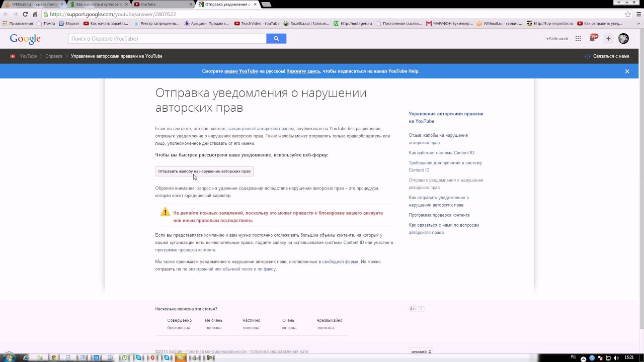Open TeachVideo - YouTube bookmark
Image resolution: width=644 pixels, height=362 pixels.
coord(257,23)
